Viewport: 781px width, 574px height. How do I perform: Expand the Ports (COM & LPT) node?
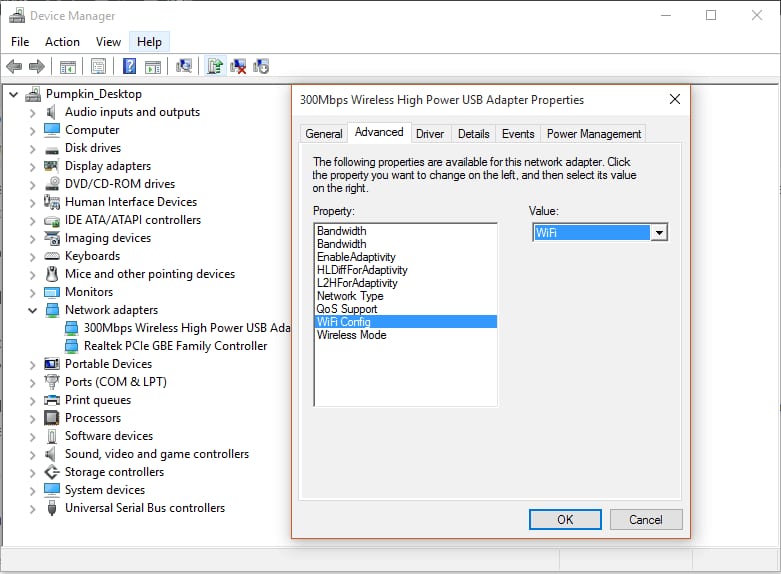pos(33,382)
